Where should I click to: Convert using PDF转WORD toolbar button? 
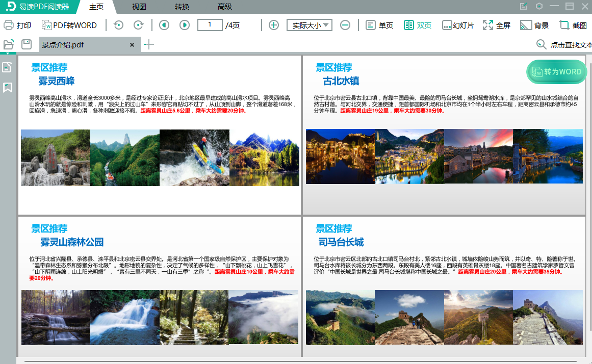(69, 25)
